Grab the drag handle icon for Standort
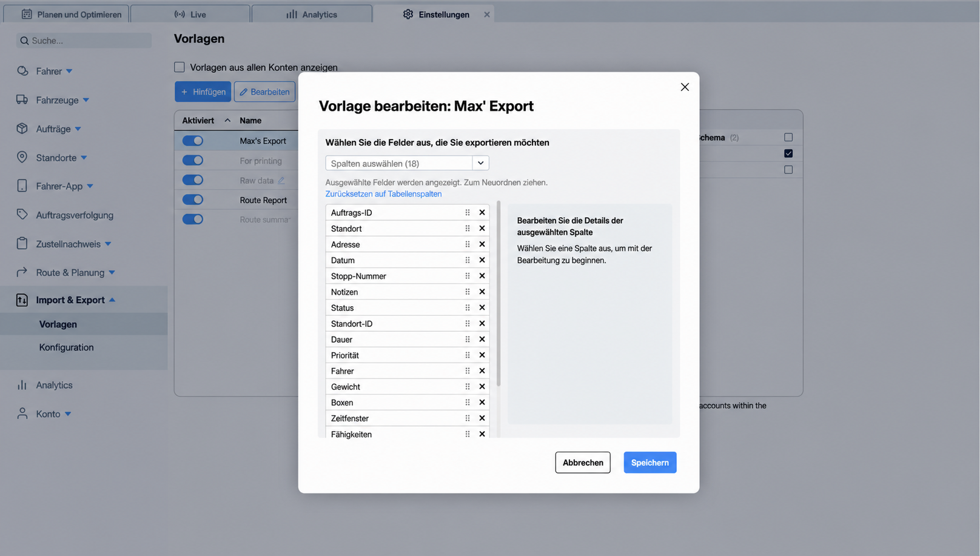Screen dimensions: 980x556 click(468, 229)
